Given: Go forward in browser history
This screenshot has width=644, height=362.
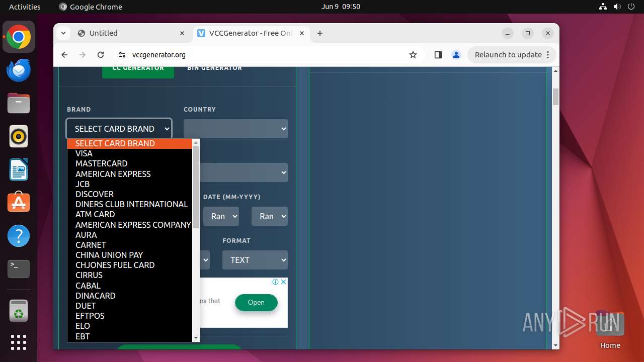Looking at the screenshot, I should click(83, 55).
